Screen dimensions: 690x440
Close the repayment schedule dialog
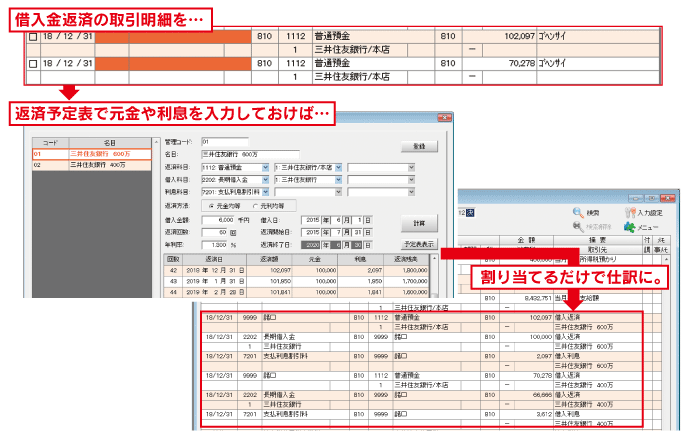pyautogui.click(x=444, y=117)
